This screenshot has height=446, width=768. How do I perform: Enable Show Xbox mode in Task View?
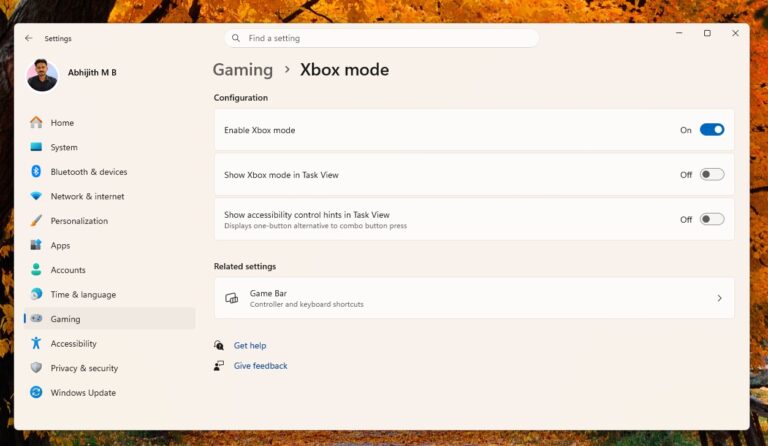pos(712,175)
